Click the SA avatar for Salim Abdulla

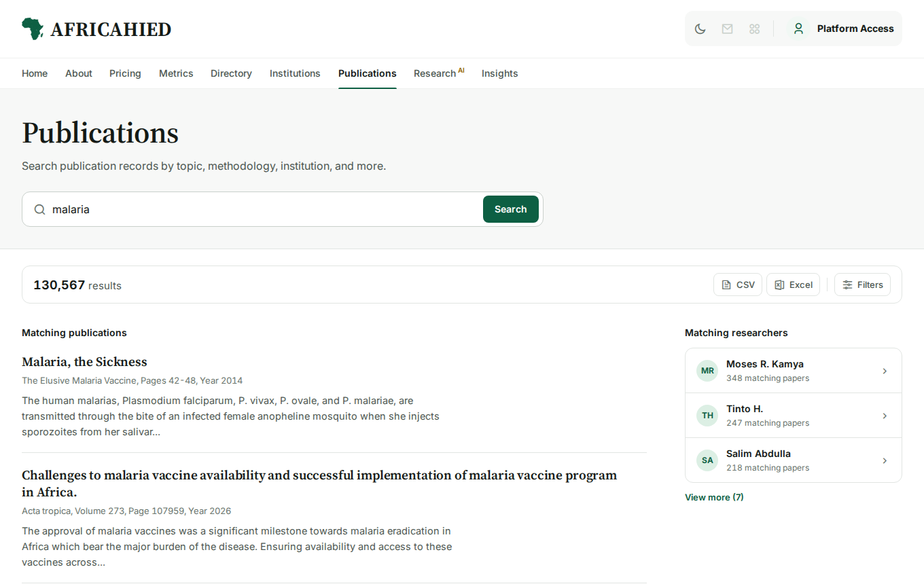tap(707, 460)
